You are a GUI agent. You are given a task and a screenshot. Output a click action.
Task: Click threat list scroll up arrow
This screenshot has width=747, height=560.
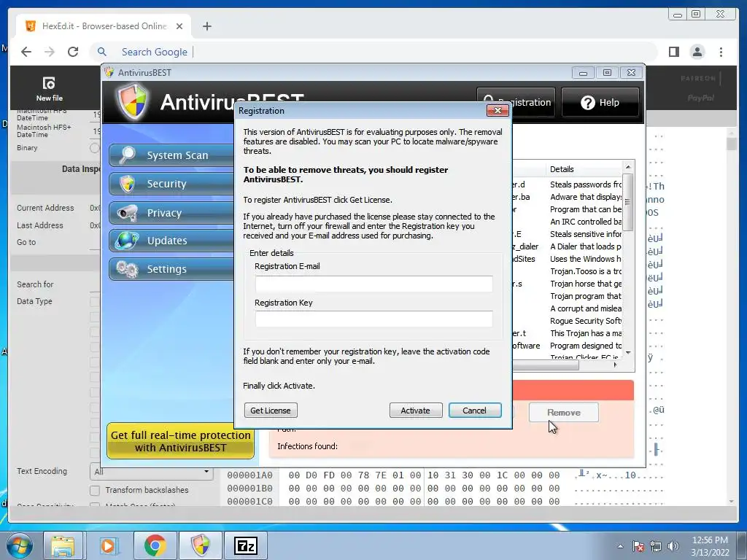point(628,167)
